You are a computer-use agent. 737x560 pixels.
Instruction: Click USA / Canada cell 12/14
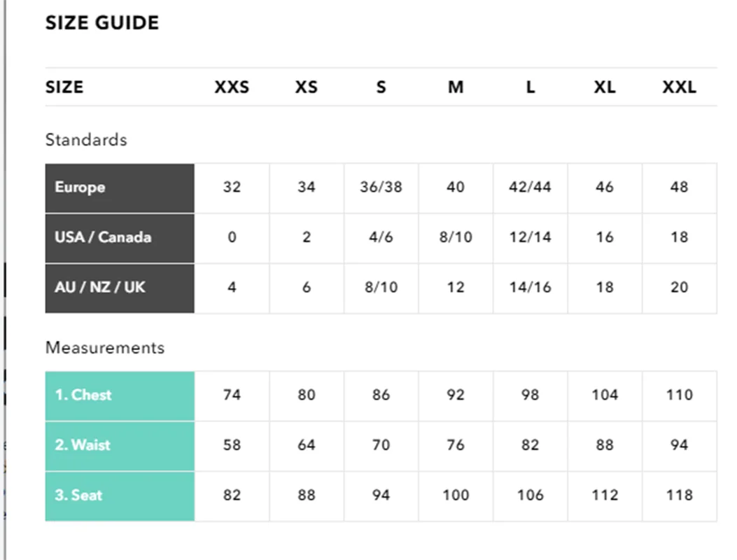coord(530,237)
